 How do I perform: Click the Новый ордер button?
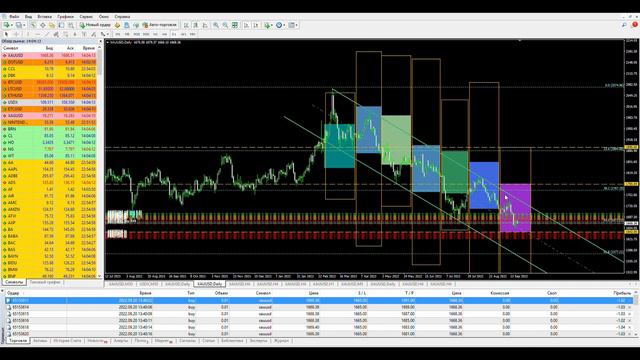pos(95,25)
